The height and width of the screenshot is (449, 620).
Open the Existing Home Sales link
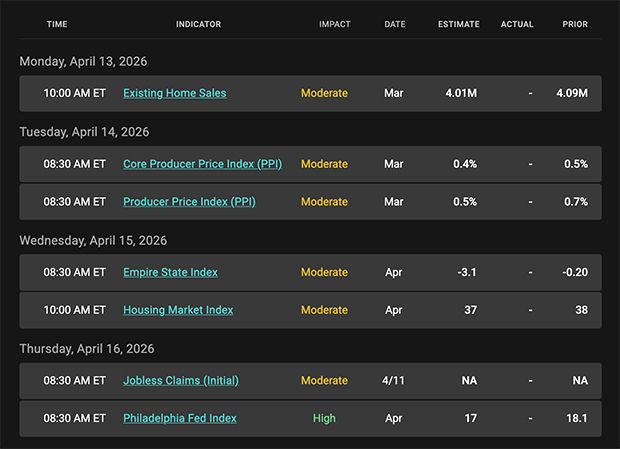174,93
